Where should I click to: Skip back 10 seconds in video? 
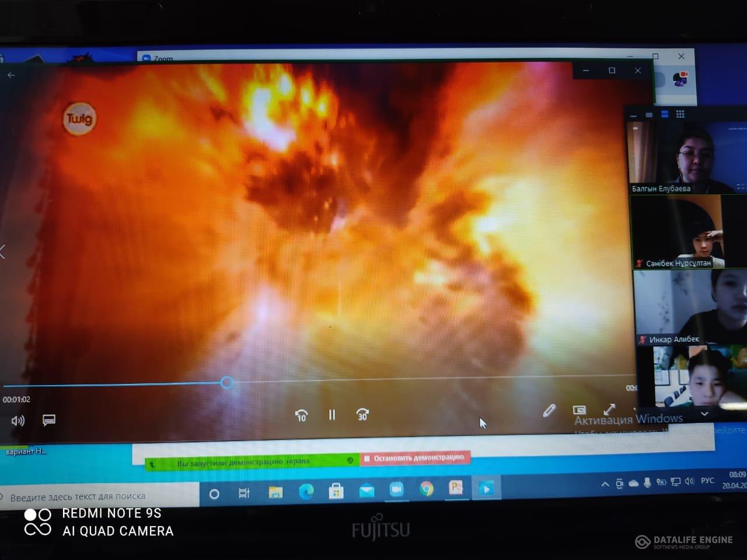click(x=301, y=415)
